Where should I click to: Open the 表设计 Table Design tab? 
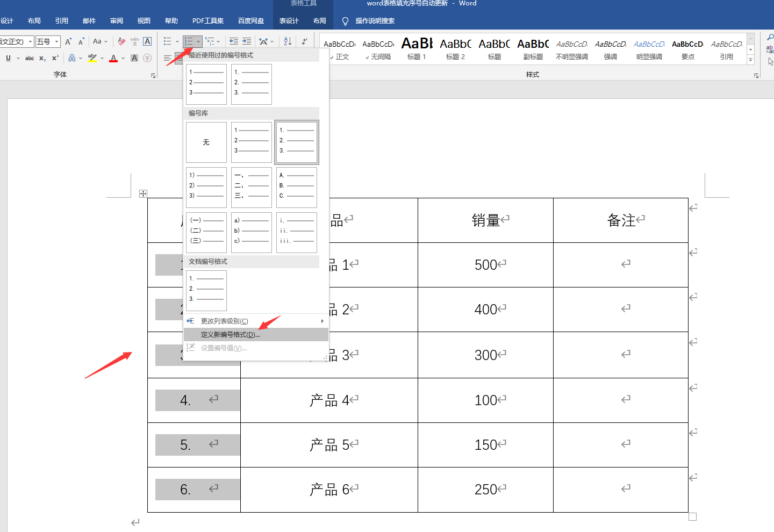289,21
